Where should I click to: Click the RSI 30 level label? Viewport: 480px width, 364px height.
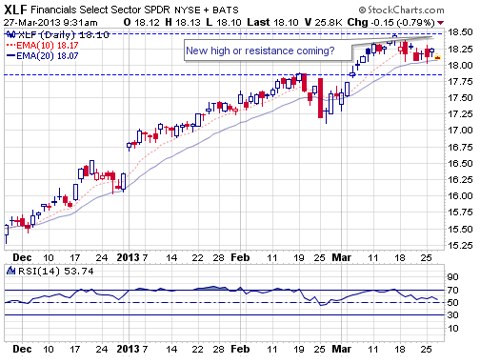pos(453,315)
